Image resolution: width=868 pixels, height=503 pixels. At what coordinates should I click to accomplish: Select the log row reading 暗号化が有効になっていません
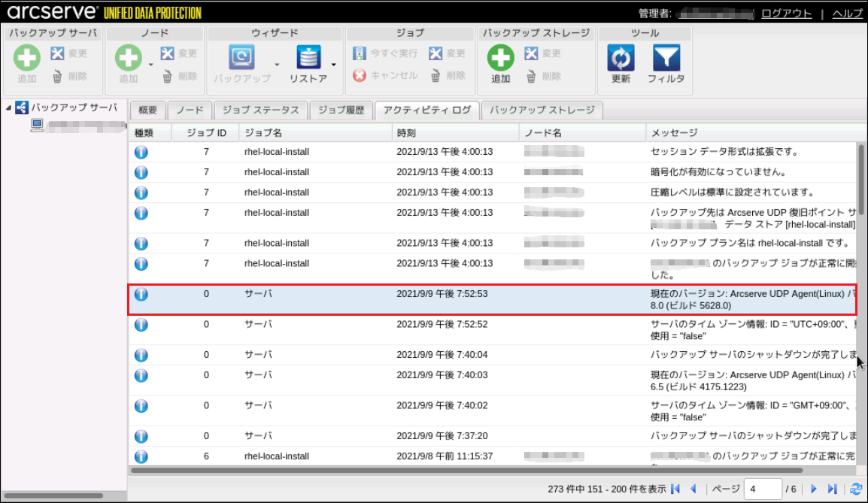click(x=493, y=172)
